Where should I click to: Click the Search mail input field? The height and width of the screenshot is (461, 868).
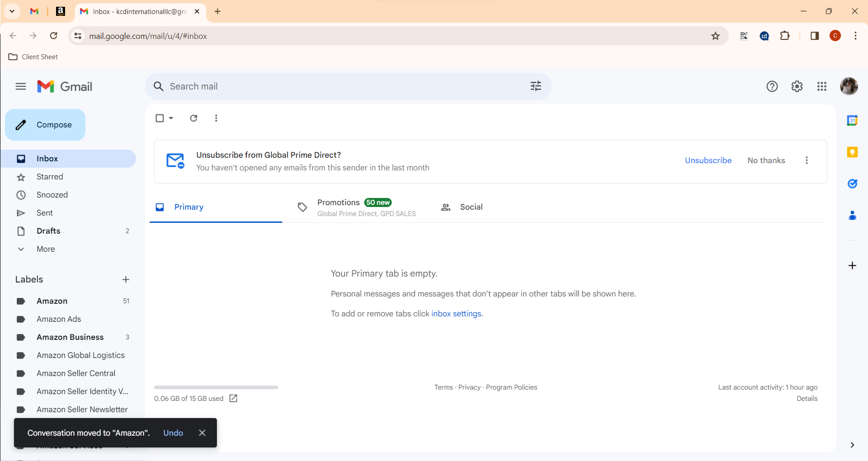(348, 86)
